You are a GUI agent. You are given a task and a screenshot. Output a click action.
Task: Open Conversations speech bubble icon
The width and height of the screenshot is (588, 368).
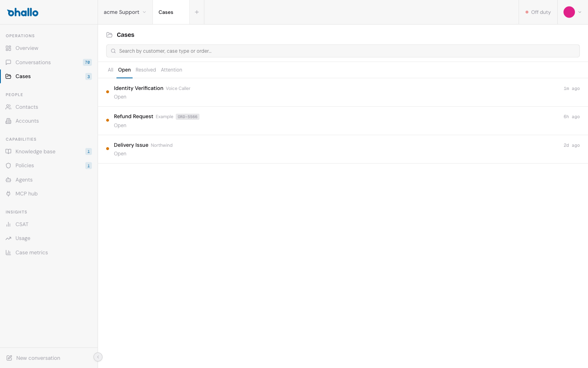[8, 62]
